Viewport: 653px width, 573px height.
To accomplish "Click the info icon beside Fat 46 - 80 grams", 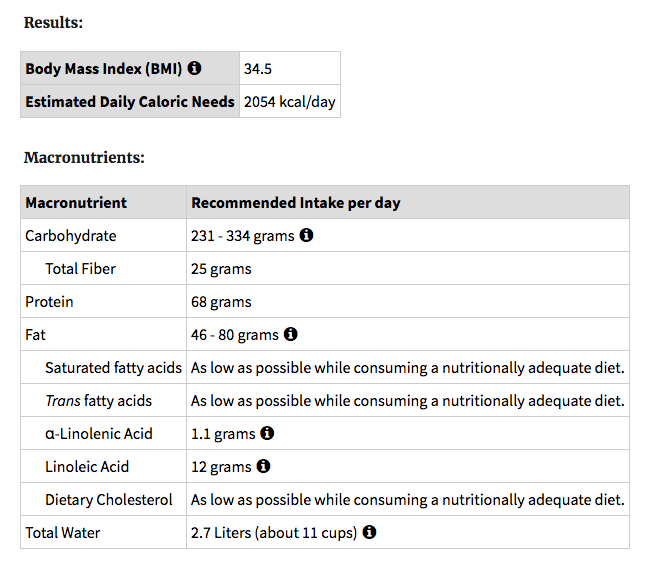I will [x=291, y=335].
